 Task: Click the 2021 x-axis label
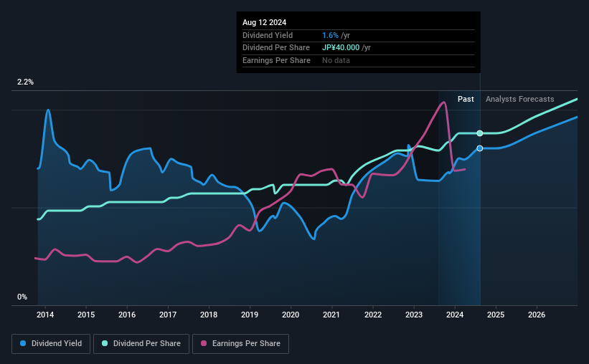331,315
